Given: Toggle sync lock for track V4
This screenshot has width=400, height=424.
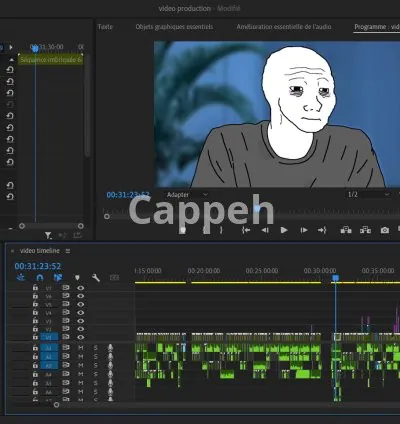Looking at the screenshot, I should click(x=66, y=312).
